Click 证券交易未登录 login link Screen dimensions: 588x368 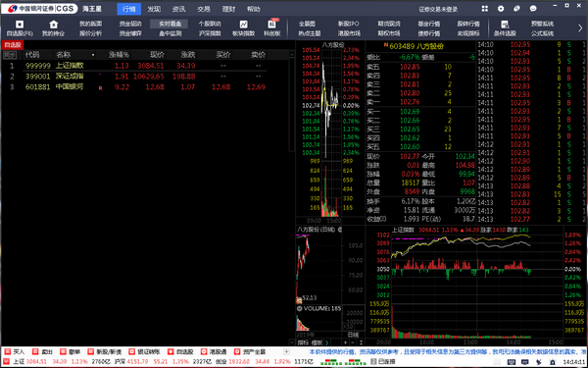(438, 9)
